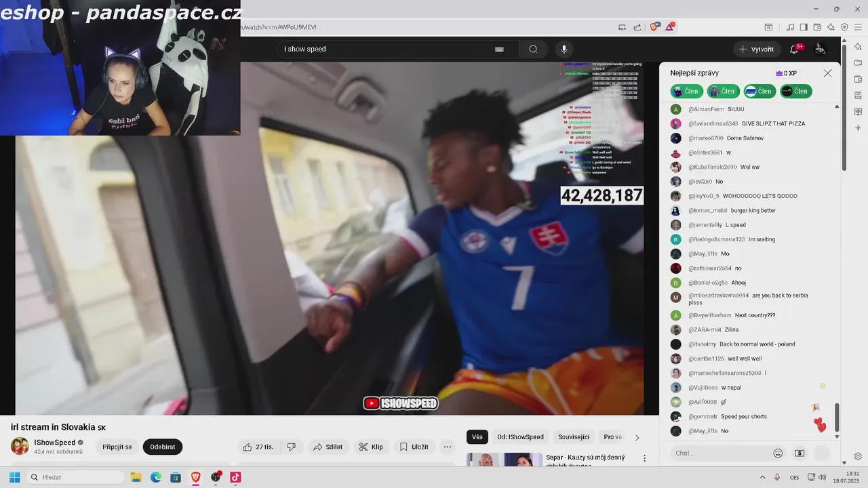The width and height of the screenshot is (868, 488).
Task: Select the Od: IShowSpeed filter chip
Action: 520,437
